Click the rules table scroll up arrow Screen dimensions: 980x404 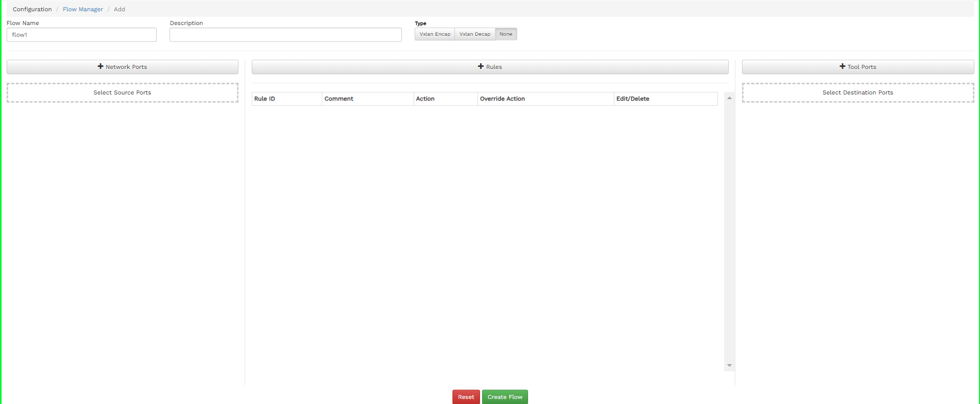pyautogui.click(x=729, y=98)
